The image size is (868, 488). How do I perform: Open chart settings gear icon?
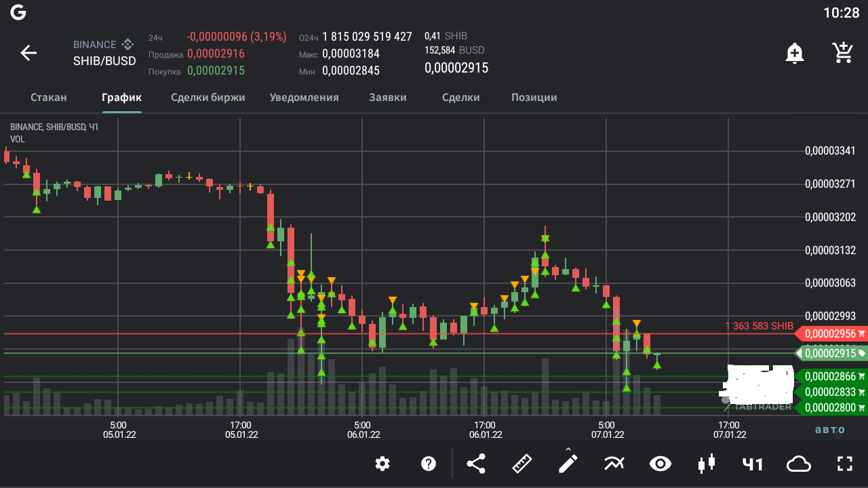click(x=382, y=464)
